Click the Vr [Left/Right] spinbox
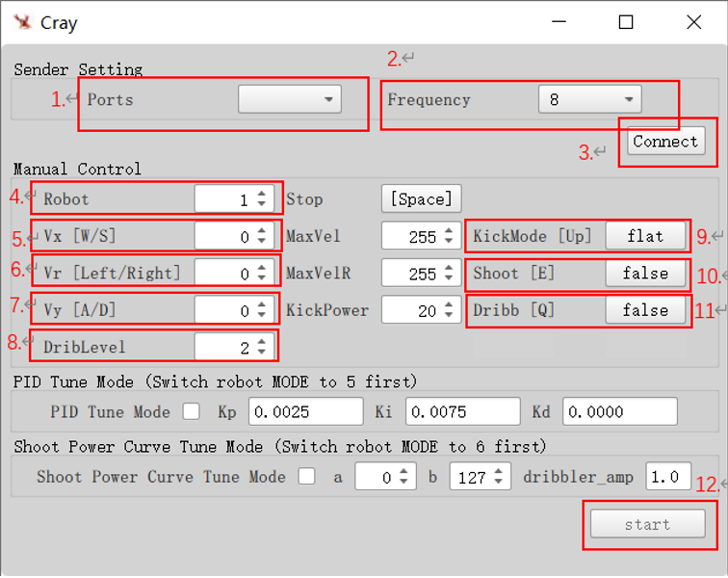 pos(228,274)
